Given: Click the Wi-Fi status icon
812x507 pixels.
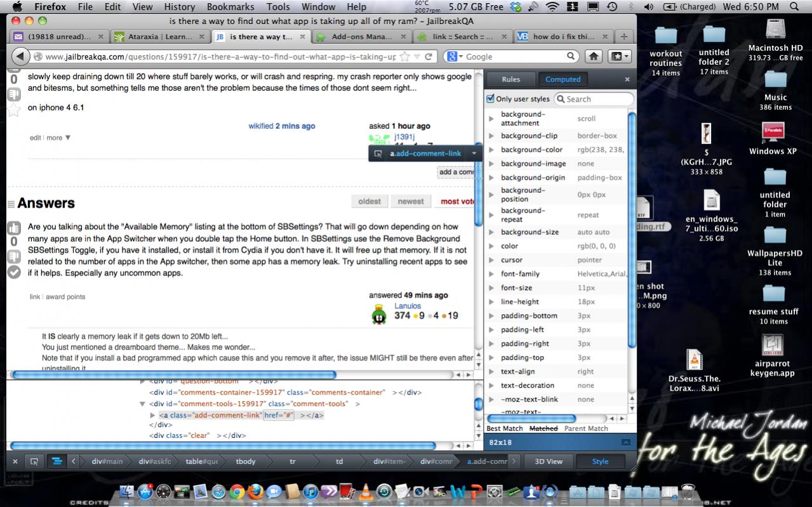Looking at the screenshot, I should (552, 7).
